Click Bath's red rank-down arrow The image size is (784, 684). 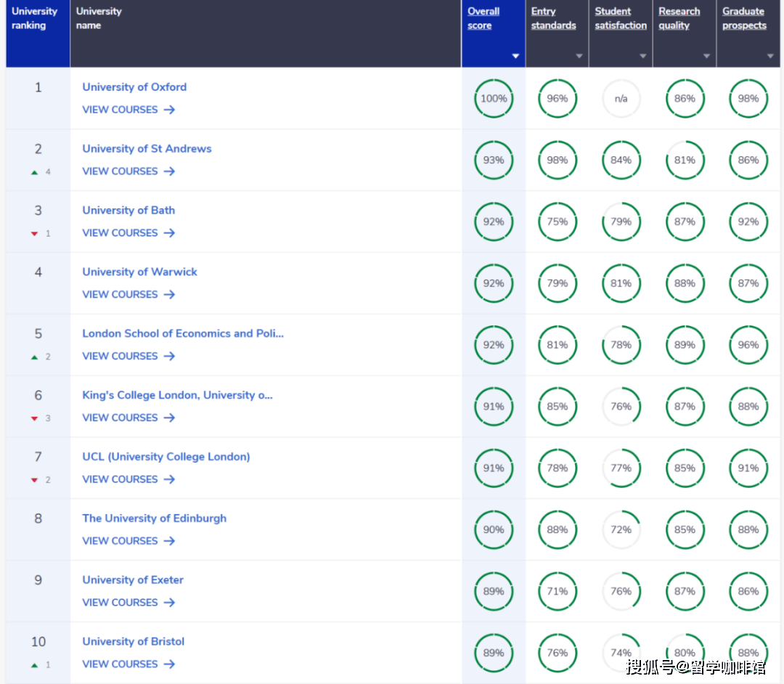click(35, 234)
